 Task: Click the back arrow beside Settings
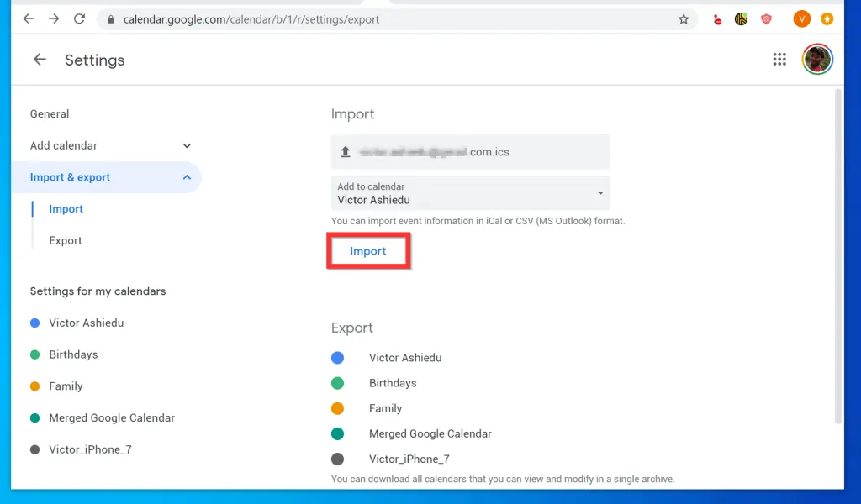coord(40,60)
